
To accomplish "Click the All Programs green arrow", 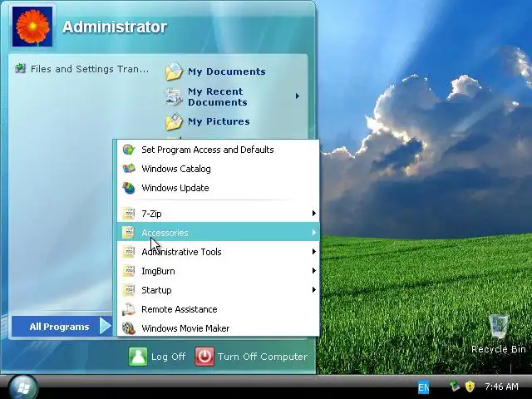I will click(x=106, y=326).
